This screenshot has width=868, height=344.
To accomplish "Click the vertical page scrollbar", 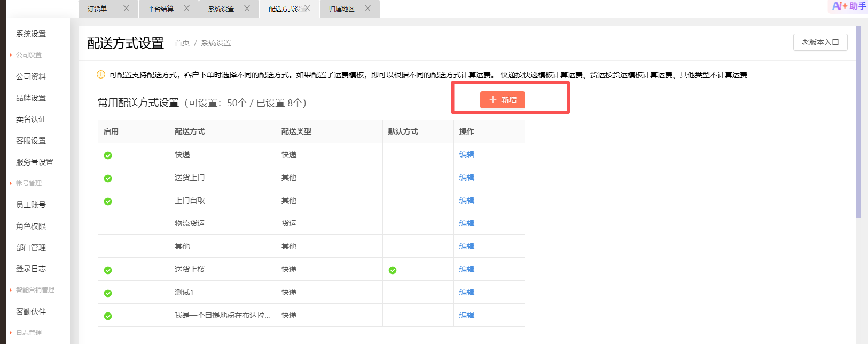I will pyautogui.click(x=858, y=122).
